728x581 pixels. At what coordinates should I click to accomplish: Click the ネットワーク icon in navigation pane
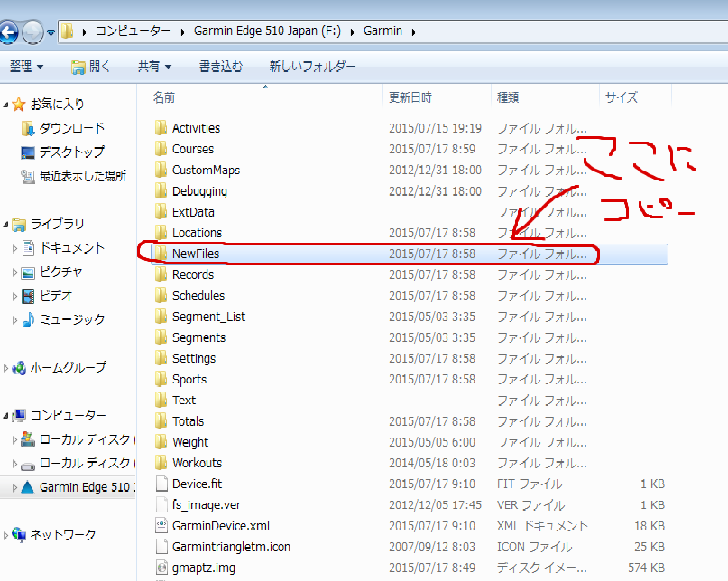point(19,535)
